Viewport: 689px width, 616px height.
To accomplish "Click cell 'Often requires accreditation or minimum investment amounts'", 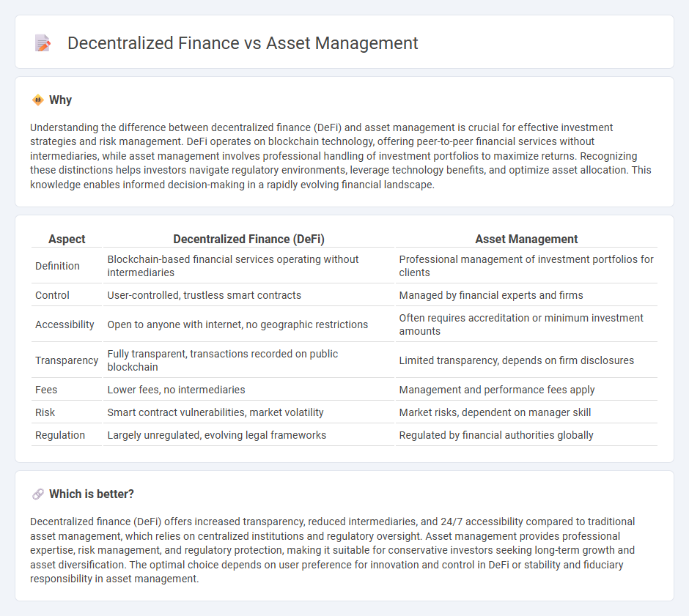I will click(x=526, y=324).
